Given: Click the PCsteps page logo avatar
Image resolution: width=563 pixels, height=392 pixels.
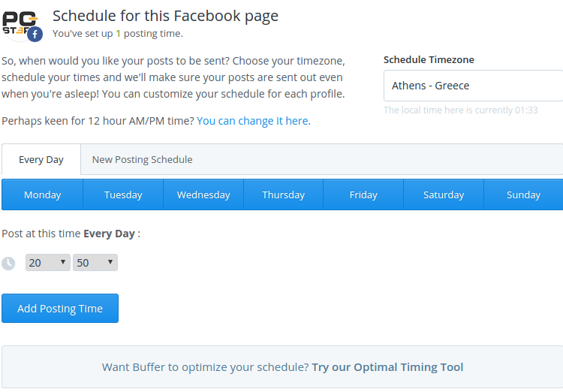Looking at the screenshot, I should tap(20, 24).
